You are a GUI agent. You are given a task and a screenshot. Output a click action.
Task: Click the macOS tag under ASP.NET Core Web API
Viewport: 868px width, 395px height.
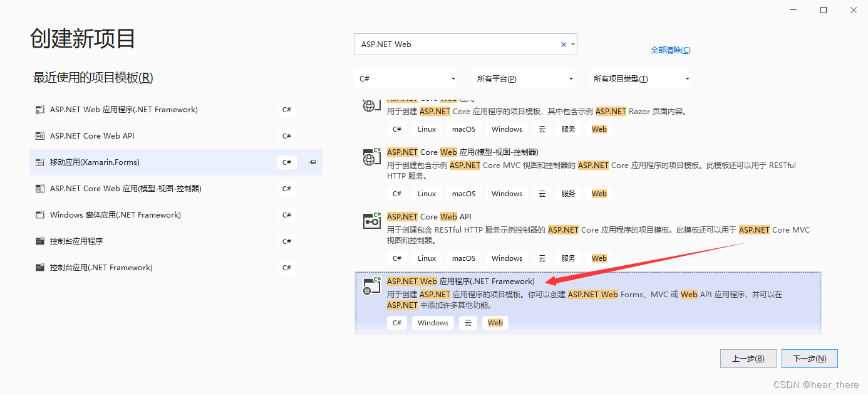pos(463,258)
